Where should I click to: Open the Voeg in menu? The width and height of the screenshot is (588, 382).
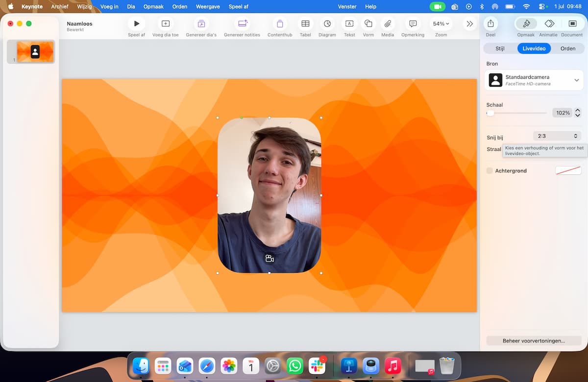(x=109, y=6)
